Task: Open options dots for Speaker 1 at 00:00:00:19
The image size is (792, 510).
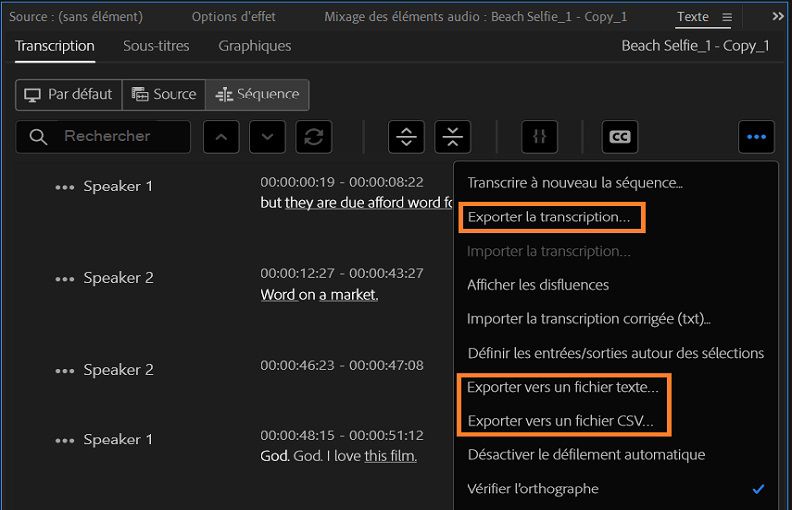Action: [x=65, y=187]
